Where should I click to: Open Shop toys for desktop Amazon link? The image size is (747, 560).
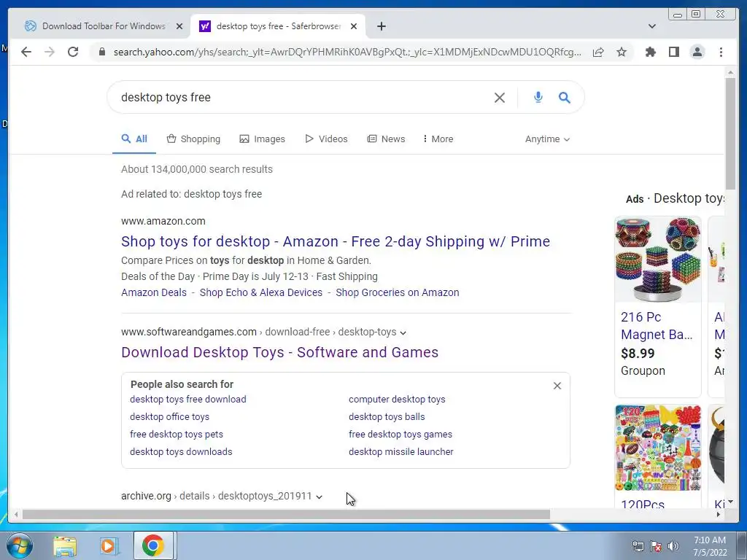[336, 241]
